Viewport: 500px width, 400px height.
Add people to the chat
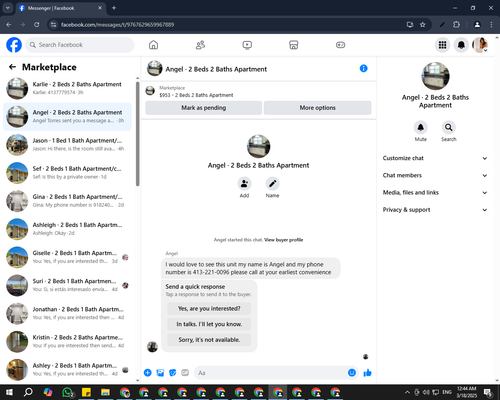tap(244, 183)
